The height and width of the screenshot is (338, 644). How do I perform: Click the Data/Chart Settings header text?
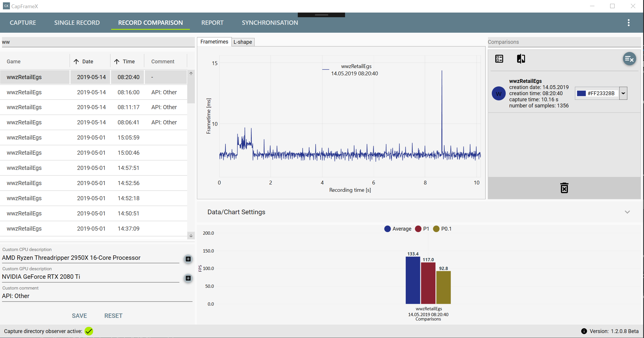pyautogui.click(x=236, y=212)
